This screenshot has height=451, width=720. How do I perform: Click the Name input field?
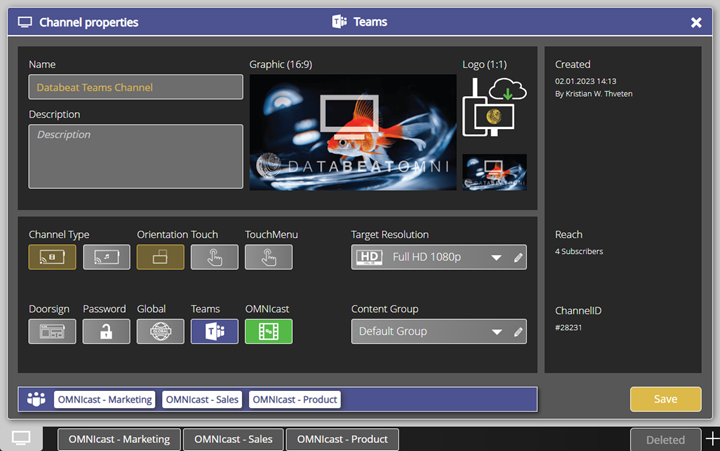(x=135, y=87)
